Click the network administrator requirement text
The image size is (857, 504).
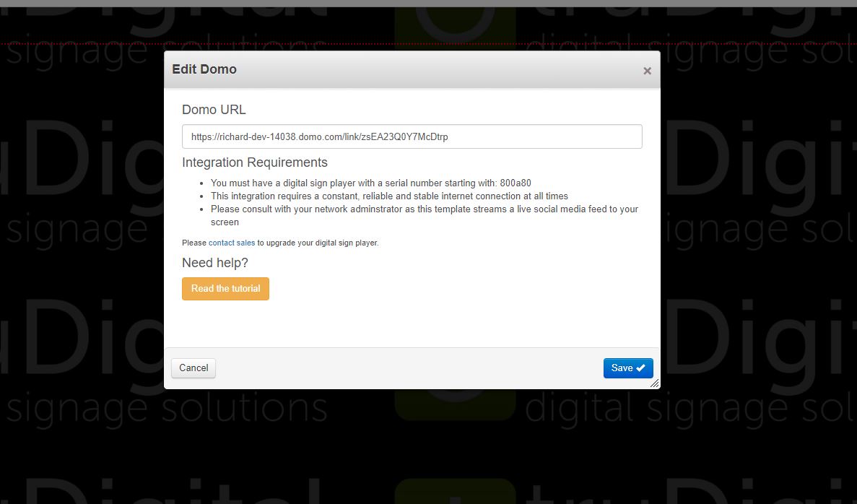[x=424, y=215]
